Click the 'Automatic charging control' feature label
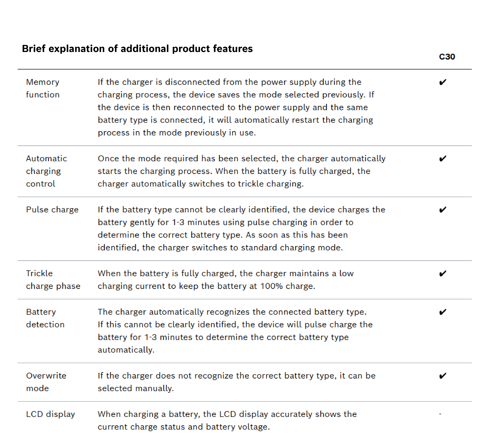 point(46,171)
